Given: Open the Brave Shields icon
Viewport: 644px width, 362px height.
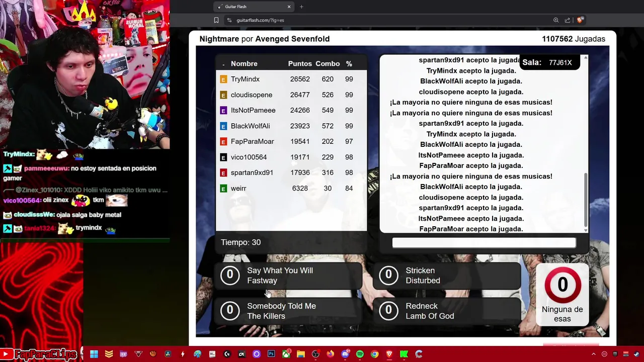Looking at the screenshot, I should (x=580, y=20).
